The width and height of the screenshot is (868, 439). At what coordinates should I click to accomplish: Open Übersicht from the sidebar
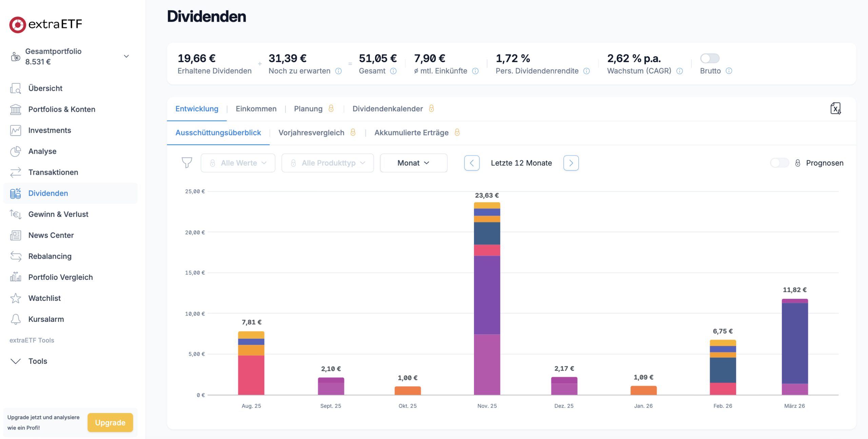45,88
